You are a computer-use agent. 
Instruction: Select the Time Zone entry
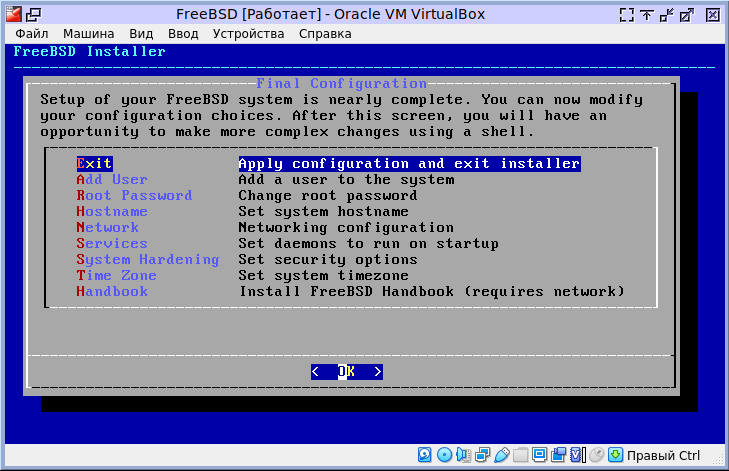pyautogui.click(x=116, y=276)
